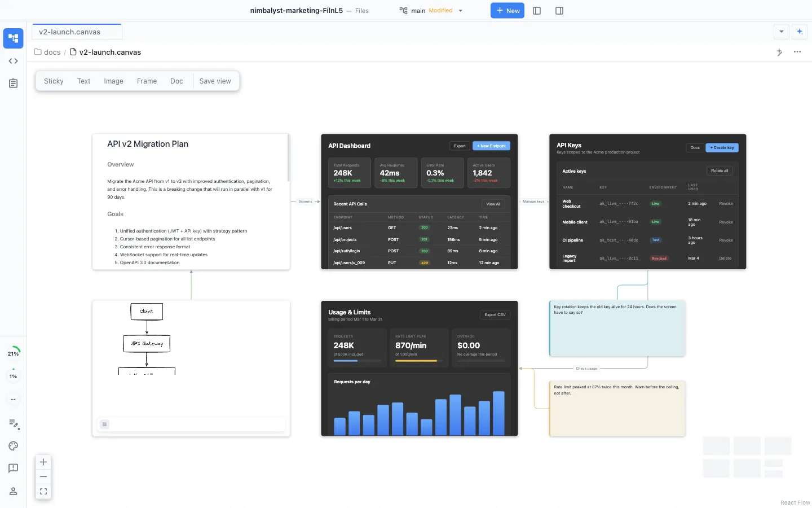Select the Frame tool in canvas toolbar

(x=147, y=81)
